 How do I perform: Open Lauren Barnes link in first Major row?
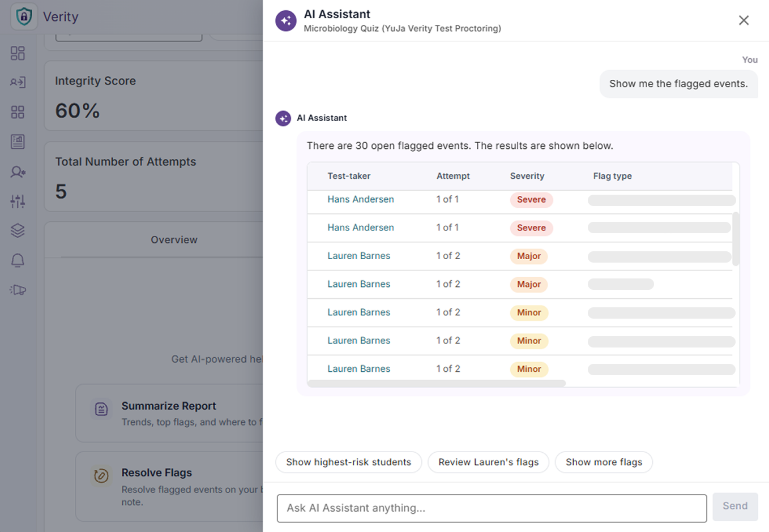tap(359, 256)
